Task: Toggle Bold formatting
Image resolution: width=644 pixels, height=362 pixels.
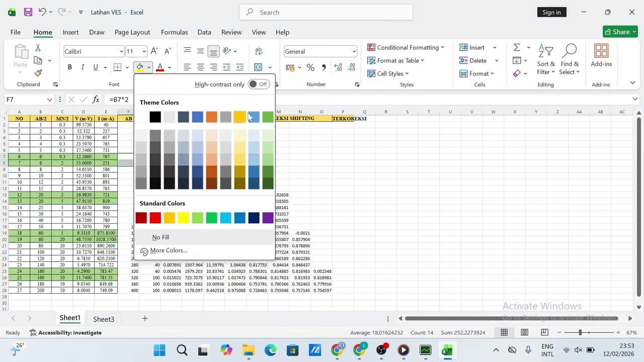Action: pyautogui.click(x=69, y=67)
